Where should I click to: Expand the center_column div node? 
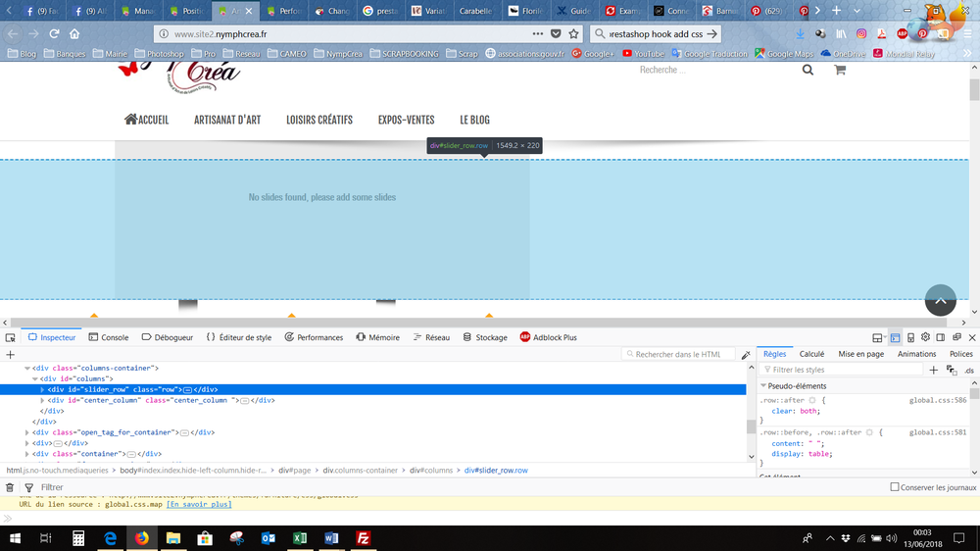tap(42, 400)
